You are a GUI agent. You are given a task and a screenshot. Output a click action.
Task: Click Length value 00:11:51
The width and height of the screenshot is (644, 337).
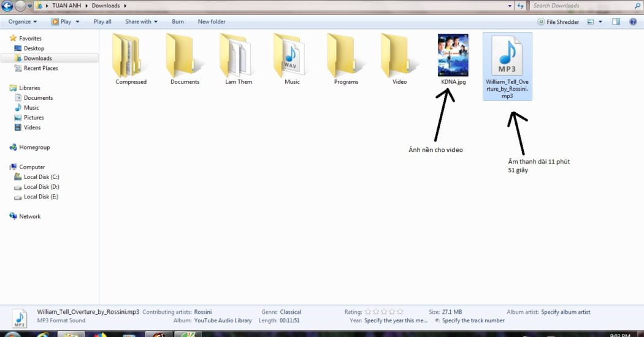289,320
